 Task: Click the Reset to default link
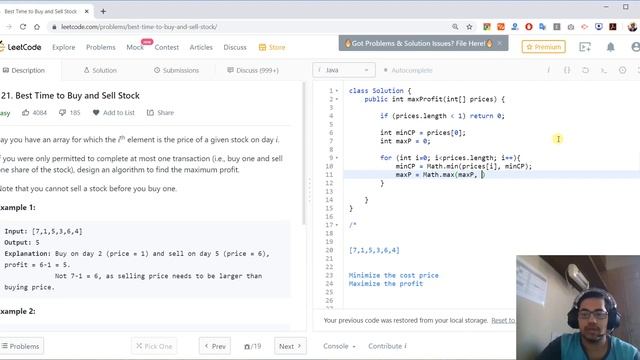[503, 320]
